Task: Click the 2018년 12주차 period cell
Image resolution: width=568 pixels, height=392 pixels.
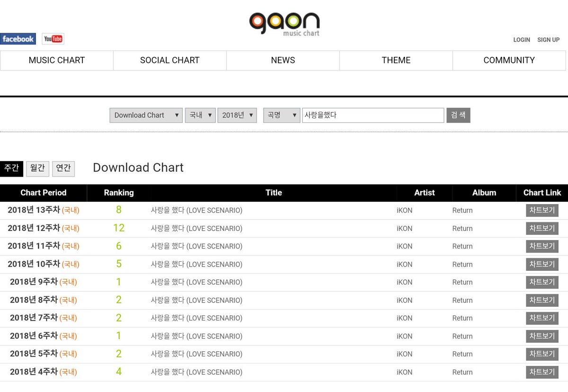Action: point(44,228)
